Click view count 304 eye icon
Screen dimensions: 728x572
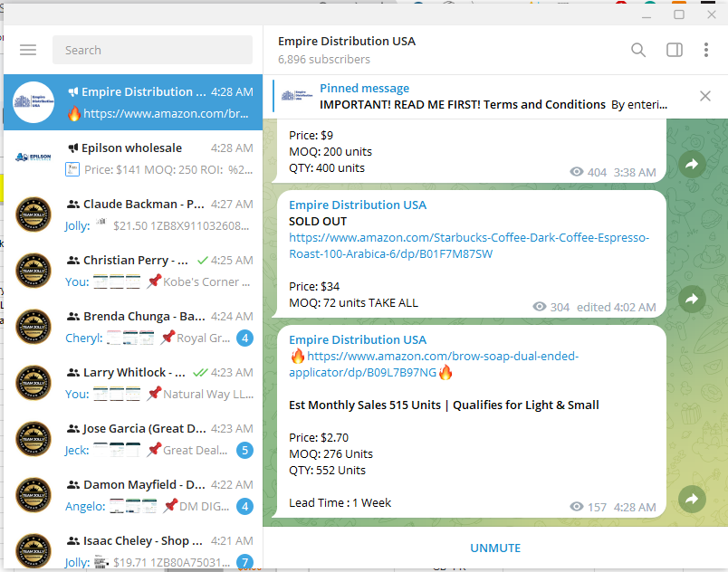(540, 307)
